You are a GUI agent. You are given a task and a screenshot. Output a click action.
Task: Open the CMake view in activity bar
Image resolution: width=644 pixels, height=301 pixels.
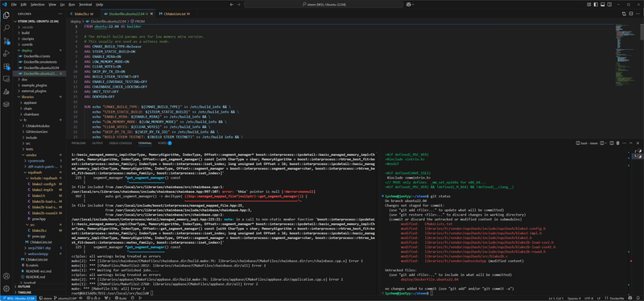[x=6, y=92]
